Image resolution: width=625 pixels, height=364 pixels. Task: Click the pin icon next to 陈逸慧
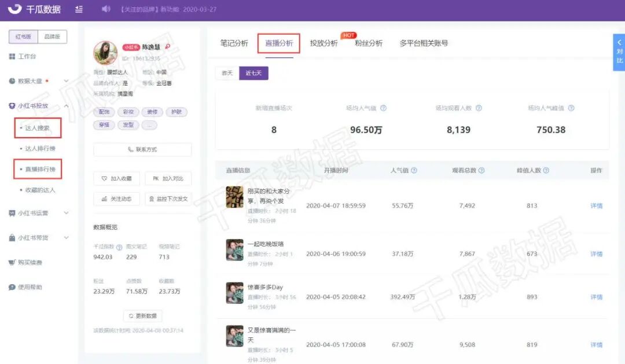click(x=167, y=47)
